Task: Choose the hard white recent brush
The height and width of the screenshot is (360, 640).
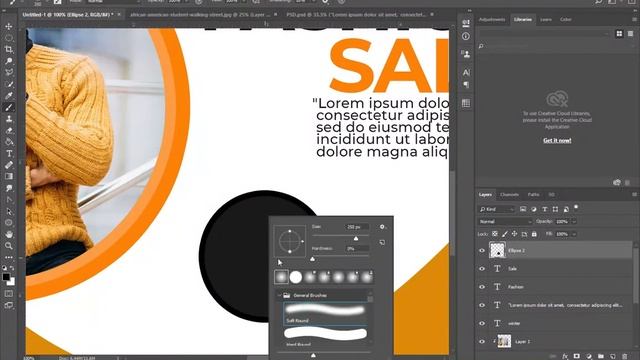Action: point(296,277)
